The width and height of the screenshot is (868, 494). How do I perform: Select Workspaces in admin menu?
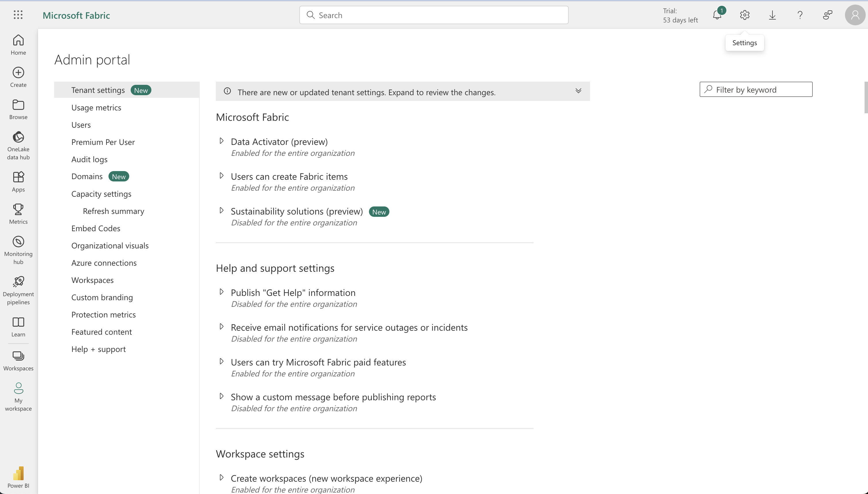[x=92, y=280]
